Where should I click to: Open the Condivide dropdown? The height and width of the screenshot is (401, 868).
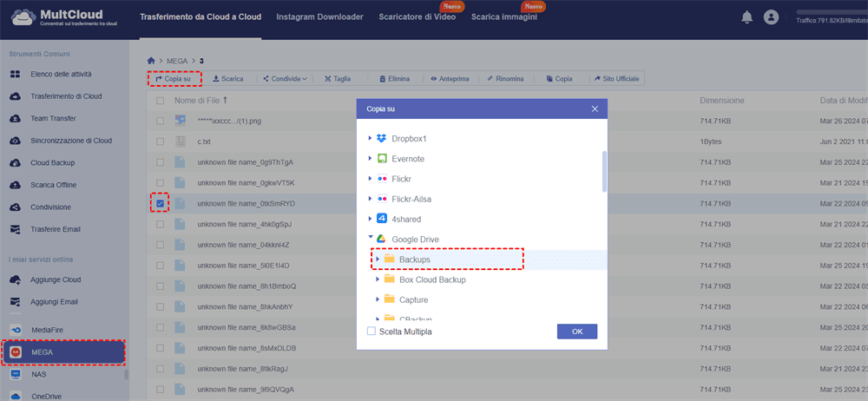(x=285, y=79)
